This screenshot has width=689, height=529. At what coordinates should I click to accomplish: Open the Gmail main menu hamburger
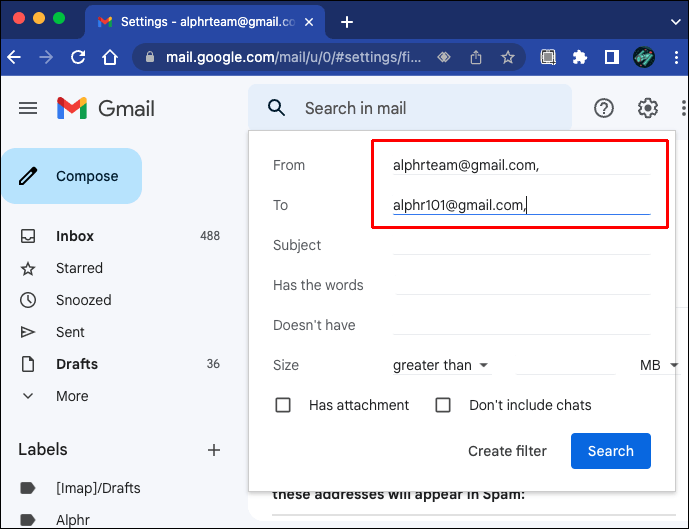(x=28, y=108)
